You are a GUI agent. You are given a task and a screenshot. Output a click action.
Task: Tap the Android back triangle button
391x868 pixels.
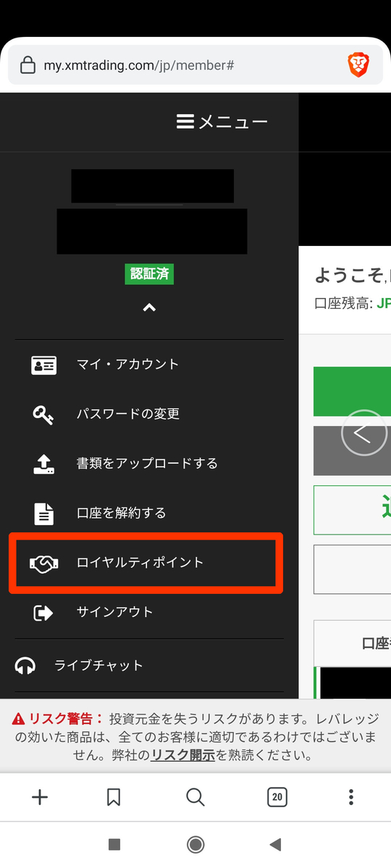click(x=275, y=844)
